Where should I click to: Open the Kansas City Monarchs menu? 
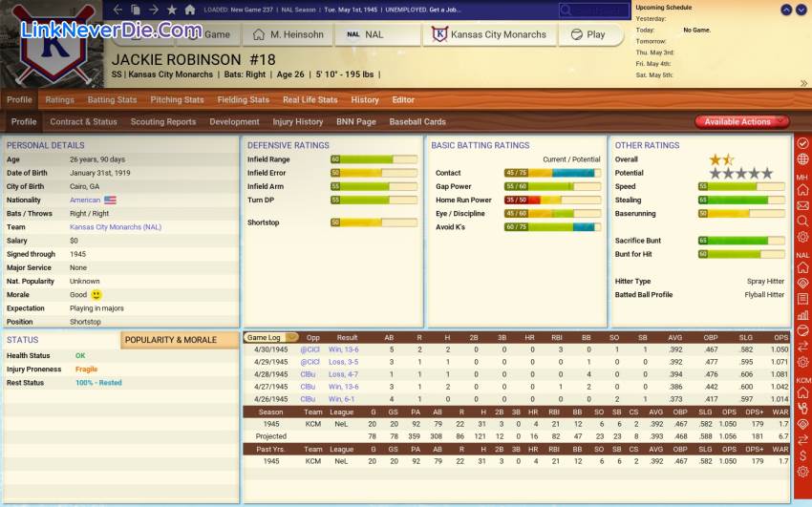(x=489, y=34)
